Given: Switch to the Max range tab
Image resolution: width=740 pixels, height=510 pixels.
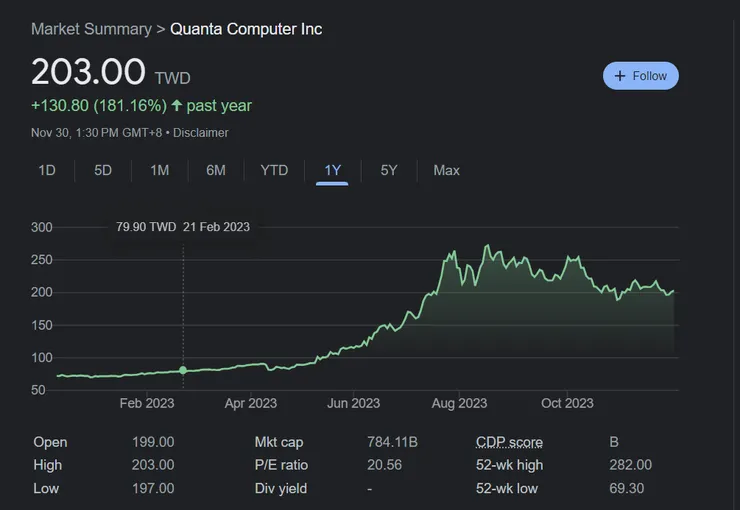Looking at the screenshot, I should pos(446,170).
